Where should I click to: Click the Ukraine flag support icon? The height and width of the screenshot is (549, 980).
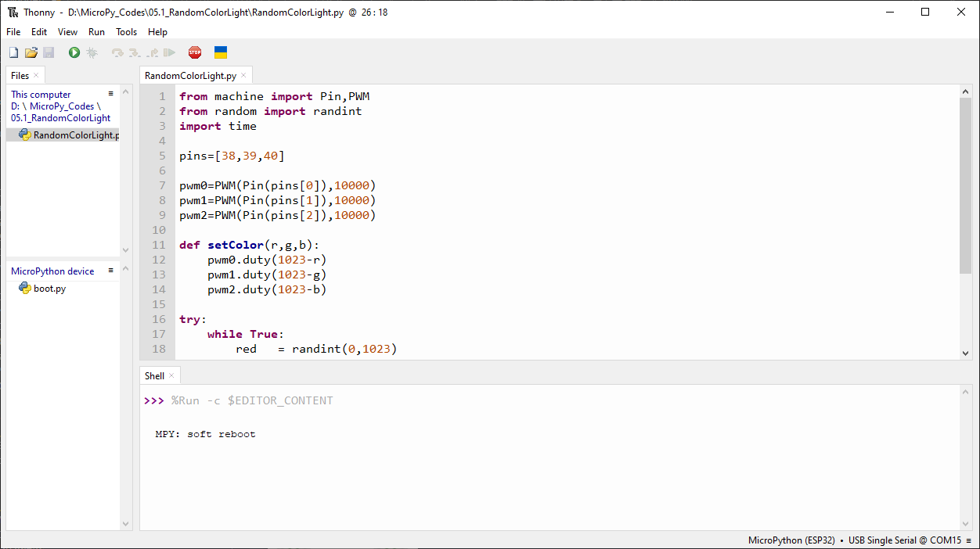pos(221,52)
